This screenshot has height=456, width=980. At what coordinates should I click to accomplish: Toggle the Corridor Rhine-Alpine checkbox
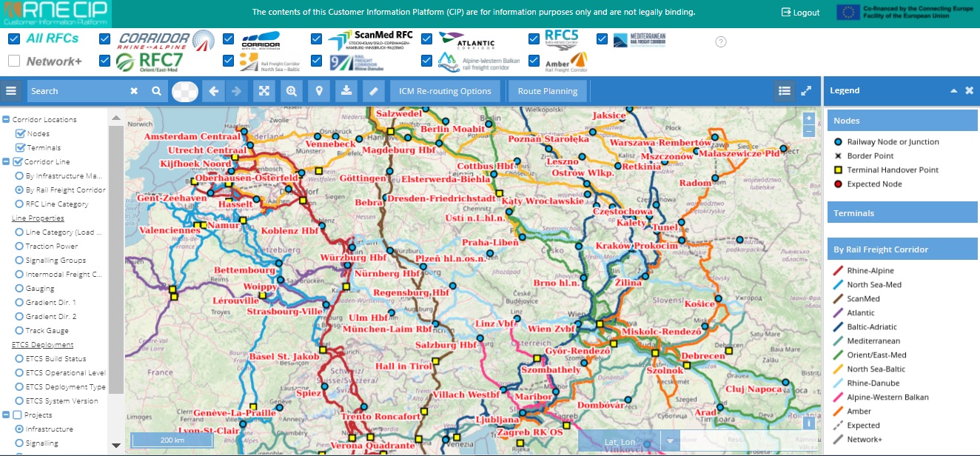click(x=105, y=39)
